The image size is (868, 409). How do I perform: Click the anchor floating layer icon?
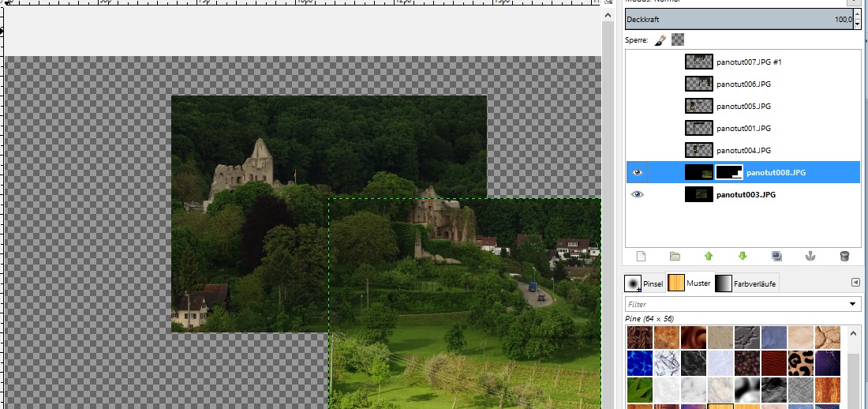810,256
